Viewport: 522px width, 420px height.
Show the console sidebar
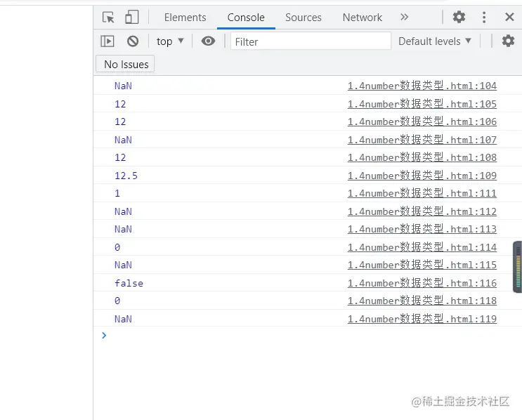click(x=107, y=41)
